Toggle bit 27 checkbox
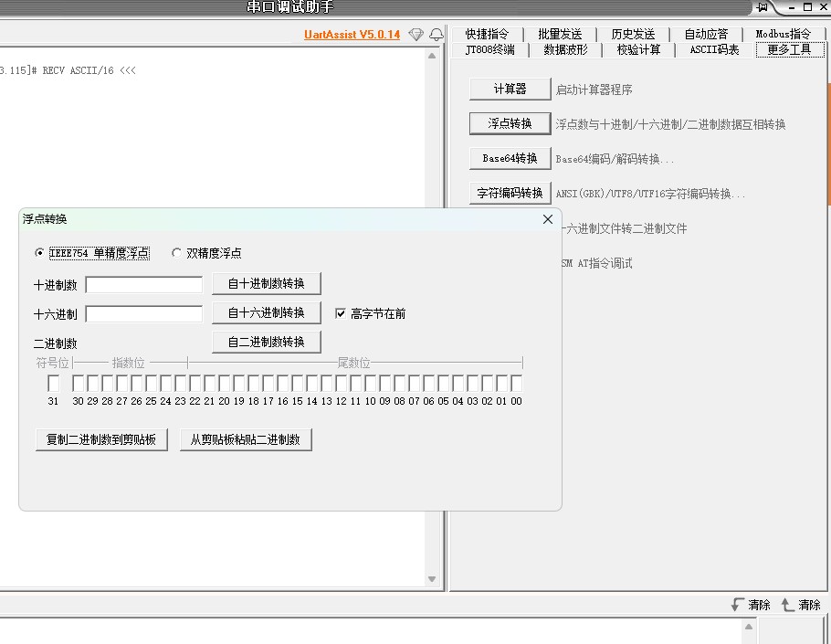 (x=121, y=384)
